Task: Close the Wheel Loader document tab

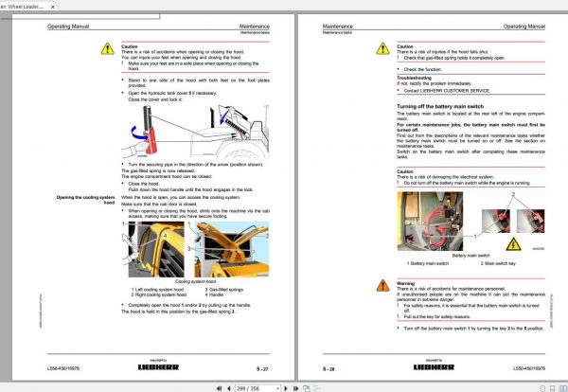Action: tap(52, 7)
